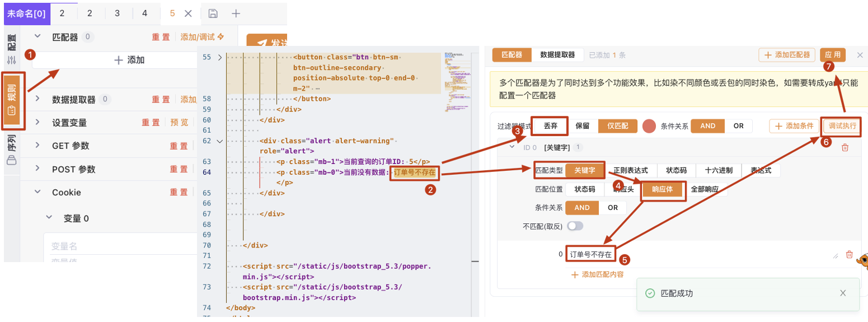Collapse the Cookie section
The height and width of the screenshot is (322, 868).
tap(38, 192)
